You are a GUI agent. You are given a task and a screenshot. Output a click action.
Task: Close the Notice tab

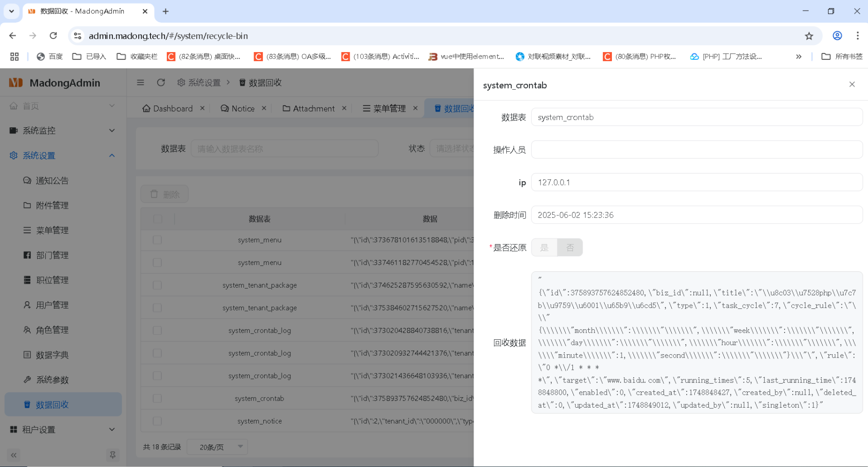click(x=264, y=108)
